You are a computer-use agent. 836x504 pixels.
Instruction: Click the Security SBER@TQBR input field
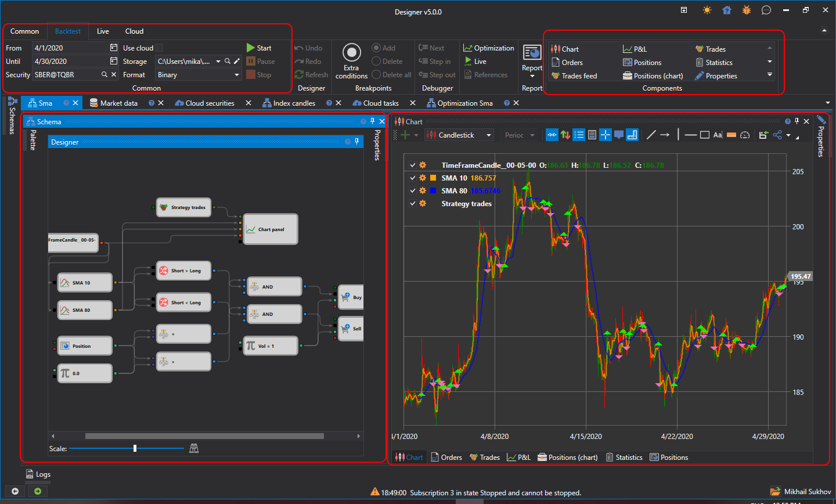point(66,75)
